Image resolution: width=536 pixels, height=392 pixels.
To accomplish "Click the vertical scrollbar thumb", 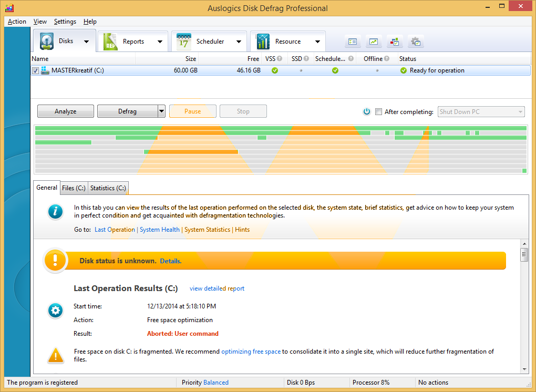I will click(x=524, y=255).
